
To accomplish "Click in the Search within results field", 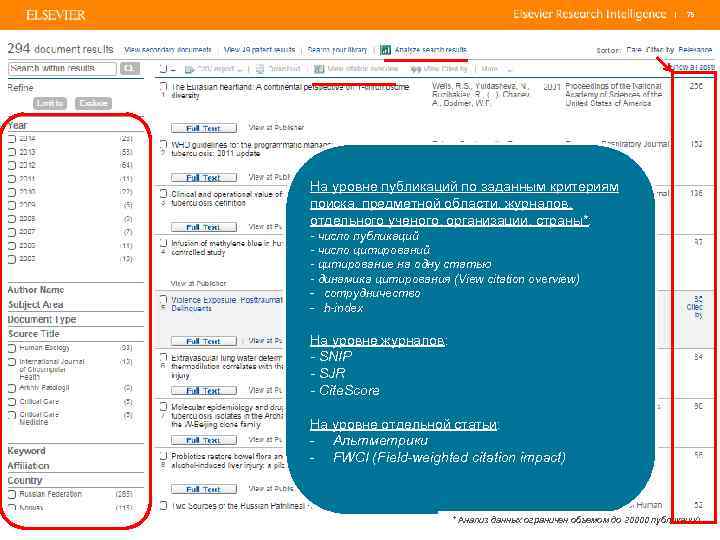I will 62,68.
